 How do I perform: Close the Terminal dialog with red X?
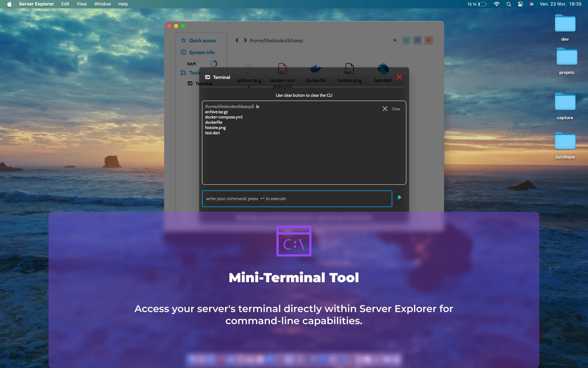click(399, 77)
